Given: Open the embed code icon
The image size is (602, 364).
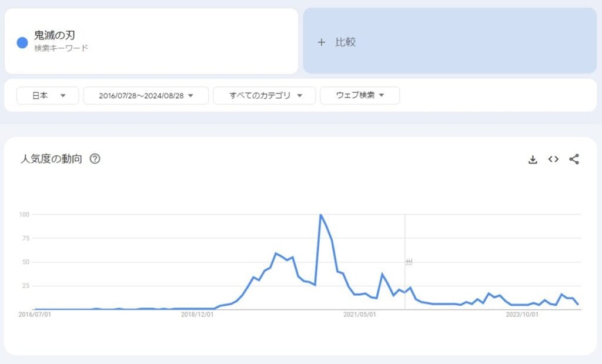Looking at the screenshot, I should tap(553, 159).
